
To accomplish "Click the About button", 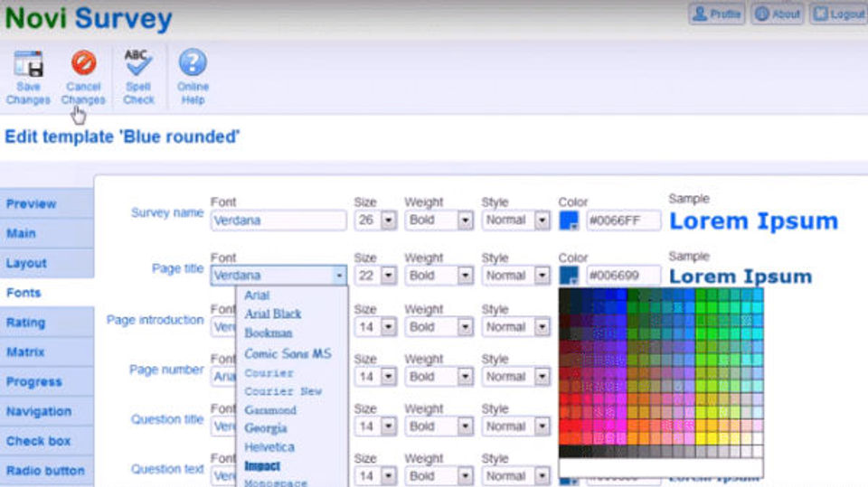I will 778,14.
